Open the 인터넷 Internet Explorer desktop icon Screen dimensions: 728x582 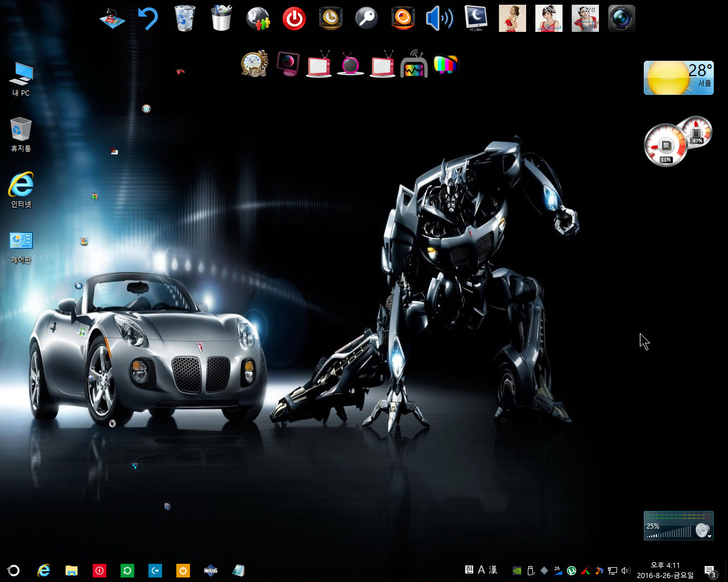pyautogui.click(x=21, y=190)
